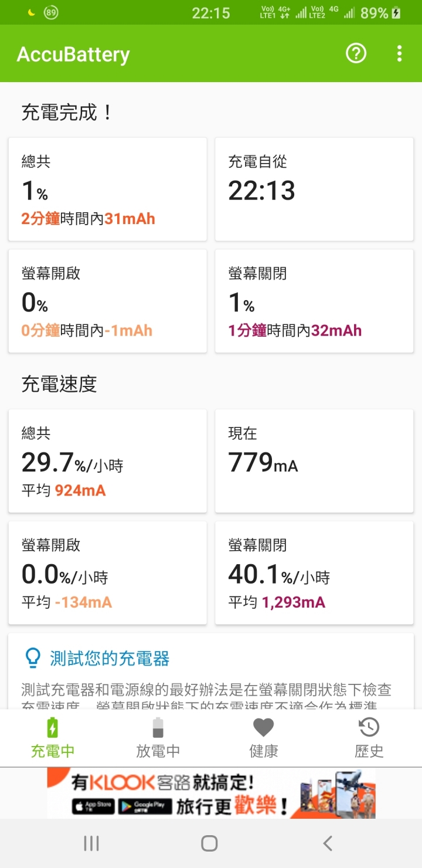Tap the discharging battery tab icon
This screenshot has height=868, width=422.
pyautogui.click(x=158, y=728)
